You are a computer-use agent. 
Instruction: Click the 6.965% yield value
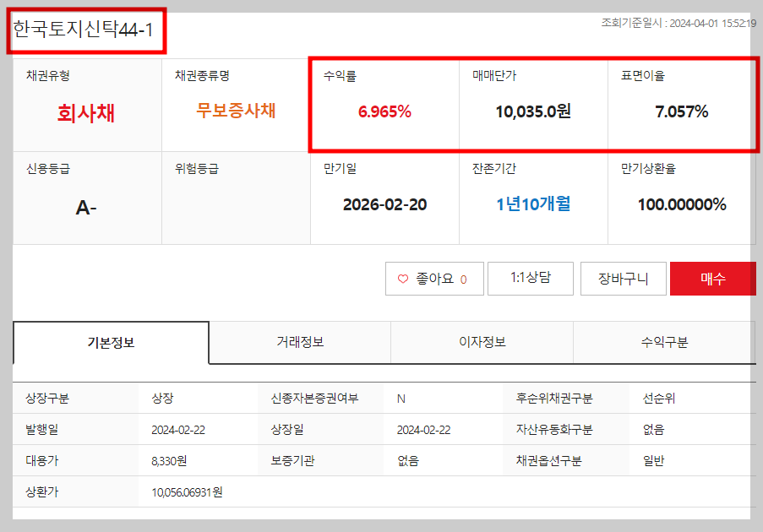click(384, 111)
